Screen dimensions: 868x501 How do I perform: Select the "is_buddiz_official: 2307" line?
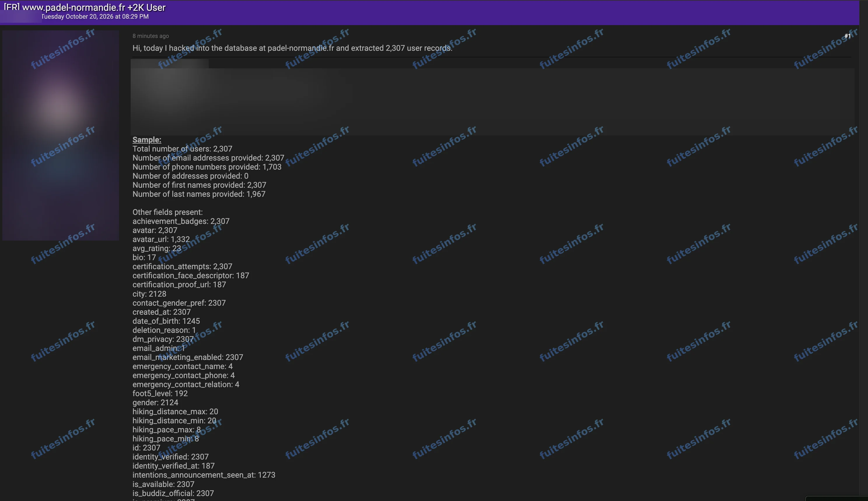173,493
